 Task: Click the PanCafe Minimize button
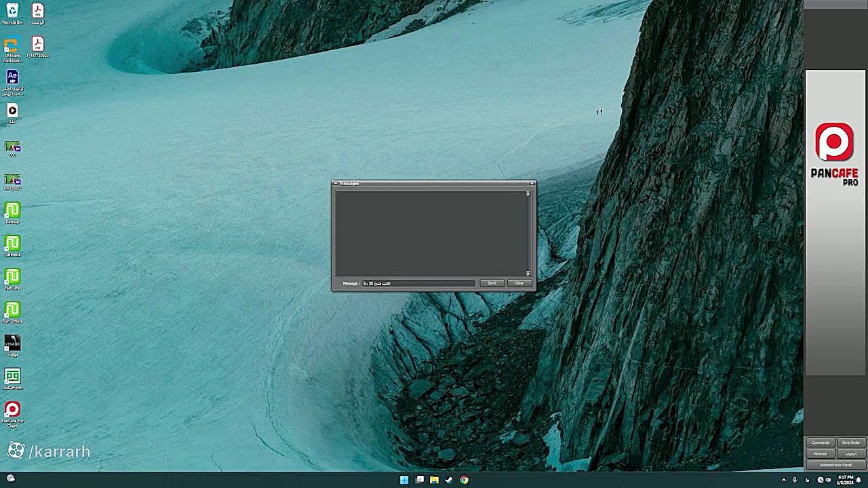point(821,453)
